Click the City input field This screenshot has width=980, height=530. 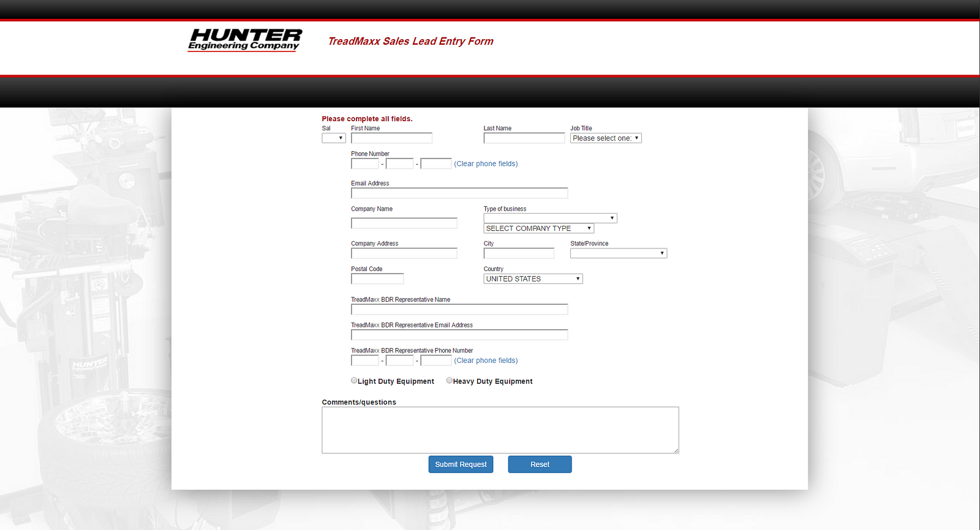click(x=519, y=253)
